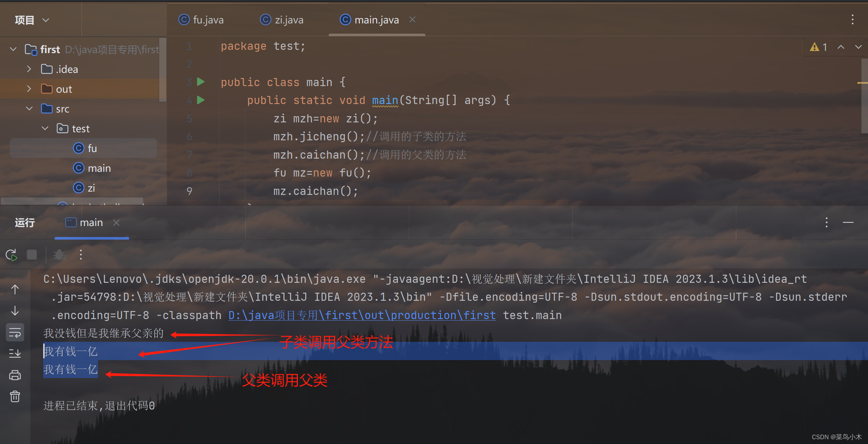This screenshot has height=444, width=868.
Task: Click the run gutter arrow beside class main
Action: click(201, 82)
